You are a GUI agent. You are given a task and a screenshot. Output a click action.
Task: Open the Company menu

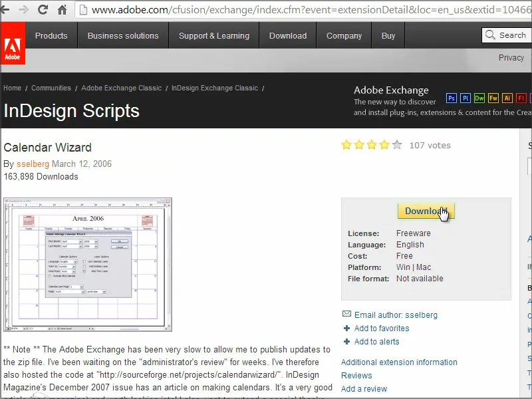click(x=344, y=35)
